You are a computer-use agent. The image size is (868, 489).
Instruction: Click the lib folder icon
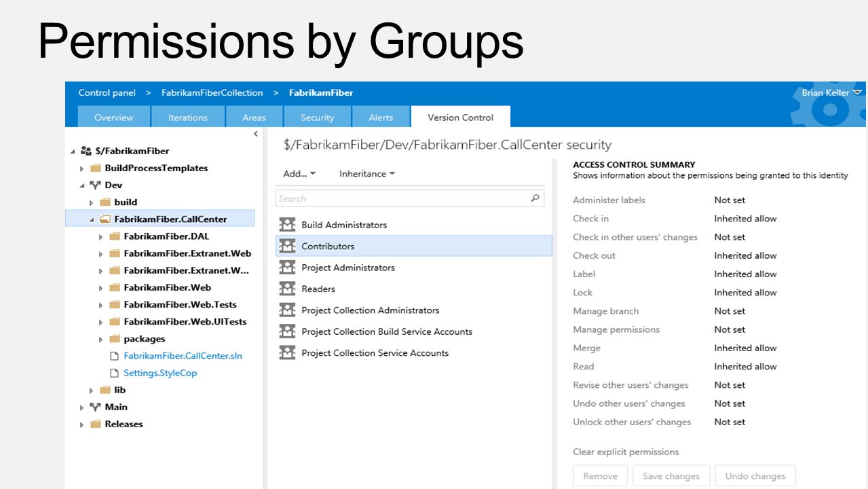click(105, 390)
